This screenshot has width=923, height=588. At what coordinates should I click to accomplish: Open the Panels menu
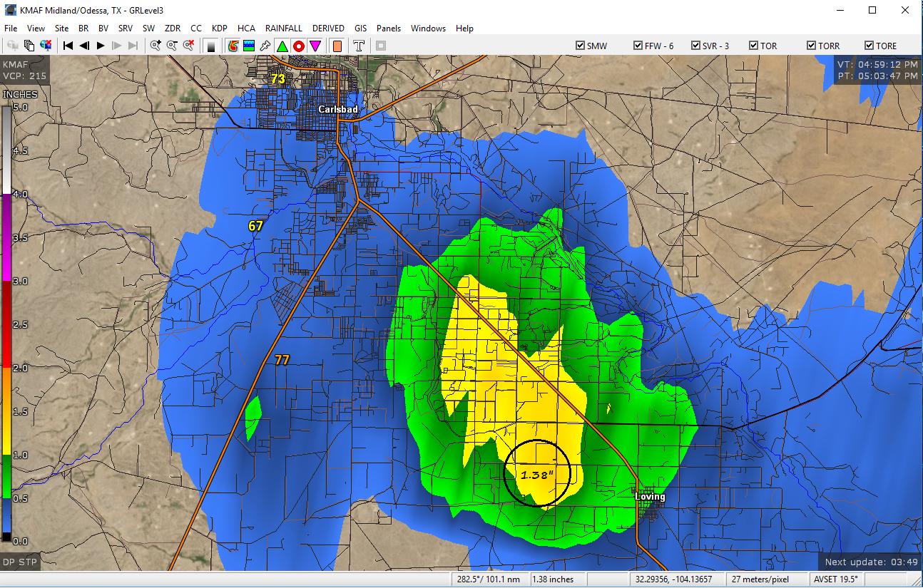point(388,28)
